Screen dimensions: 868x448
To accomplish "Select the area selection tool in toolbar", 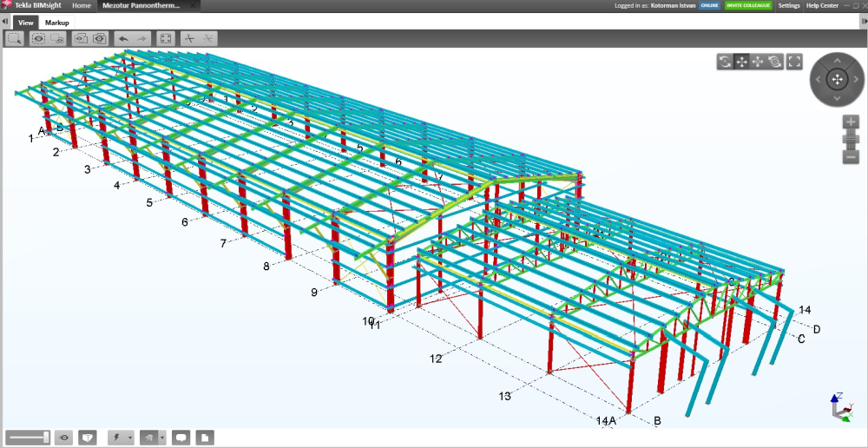I will click(15, 38).
